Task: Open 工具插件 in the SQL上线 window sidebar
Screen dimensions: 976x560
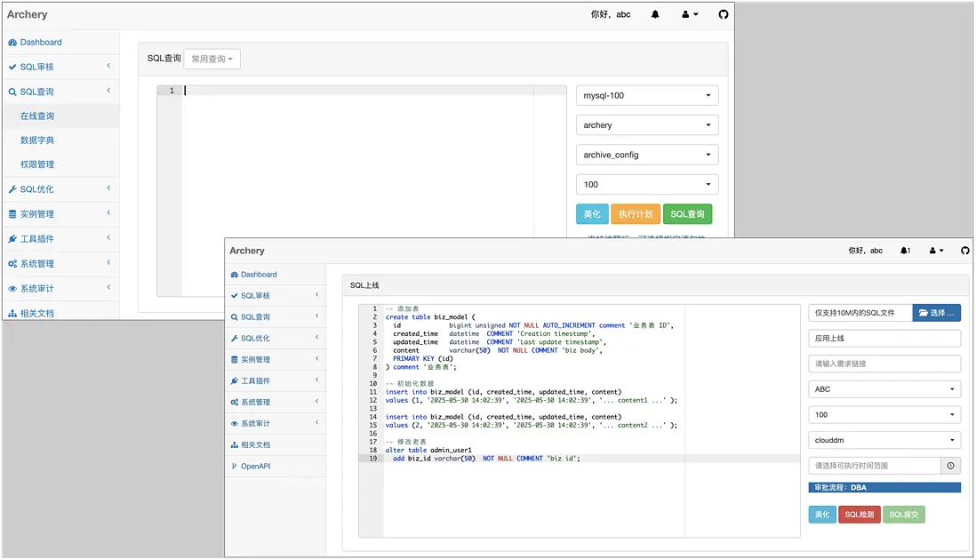Action: (x=255, y=380)
